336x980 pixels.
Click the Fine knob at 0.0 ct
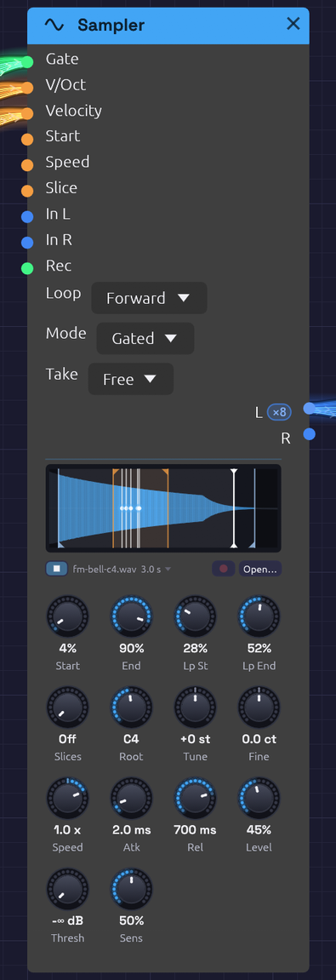point(259,707)
